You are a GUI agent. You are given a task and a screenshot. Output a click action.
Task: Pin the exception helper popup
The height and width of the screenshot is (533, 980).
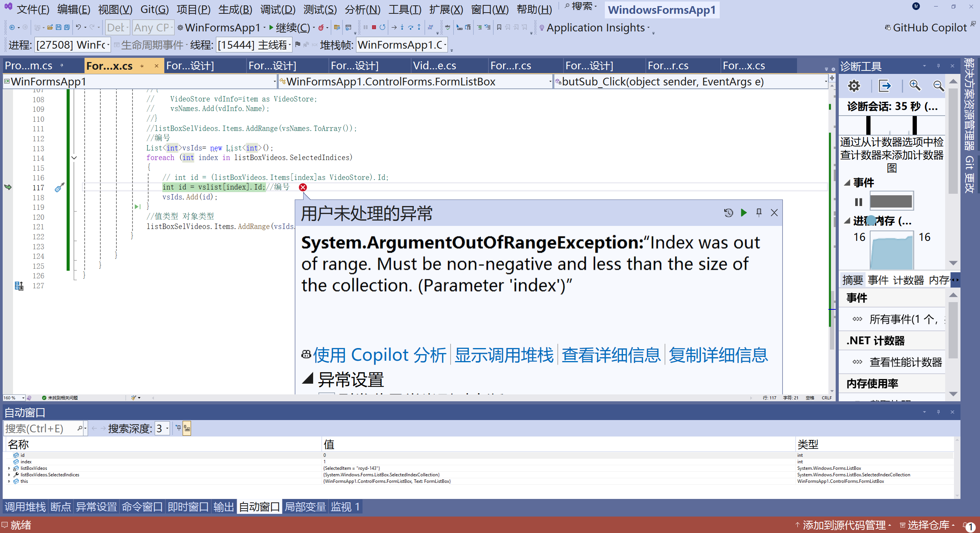(759, 213)
